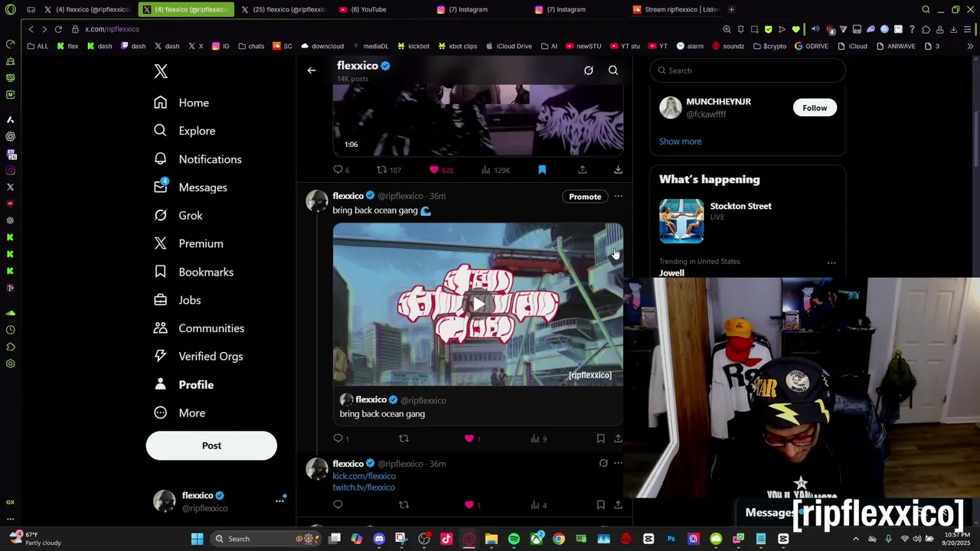
Task: Open the iCloud Drive bookmark
Action: [509, 46]
